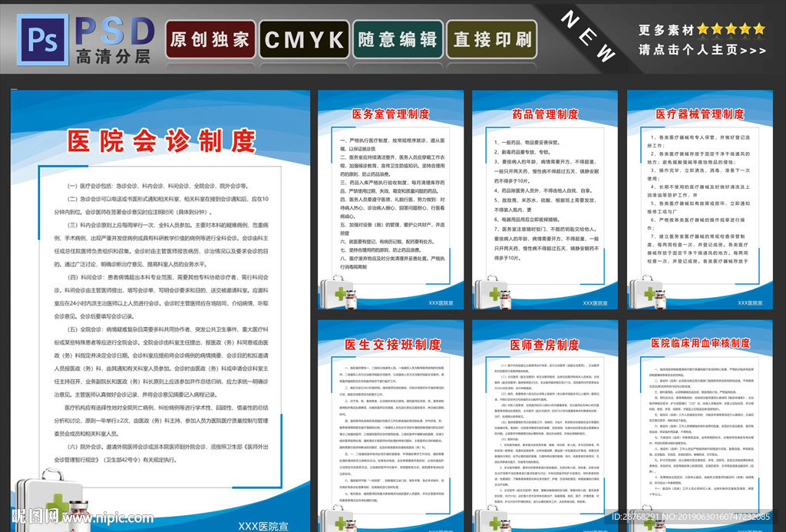Click the five gold stars rating

point(732,29)
